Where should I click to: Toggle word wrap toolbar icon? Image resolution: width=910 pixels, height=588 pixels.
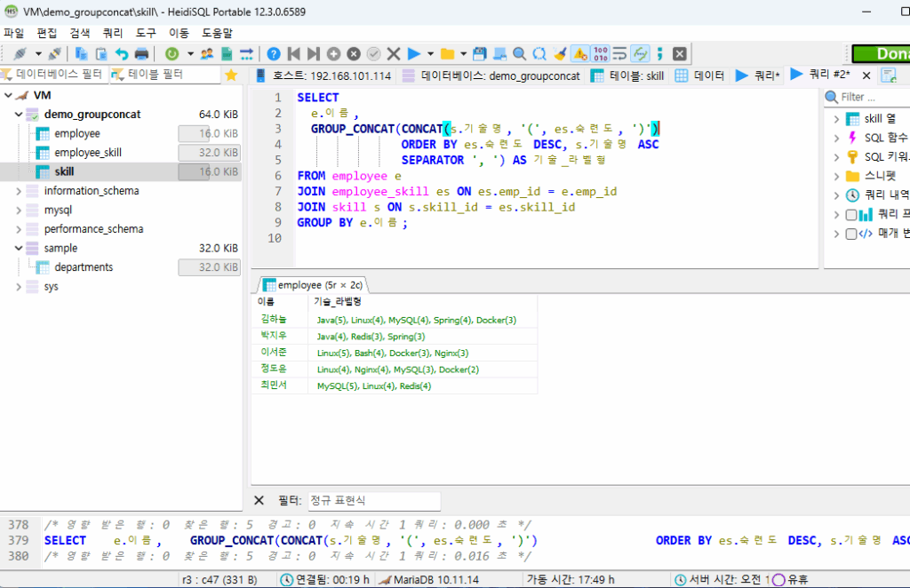[619, 54]
